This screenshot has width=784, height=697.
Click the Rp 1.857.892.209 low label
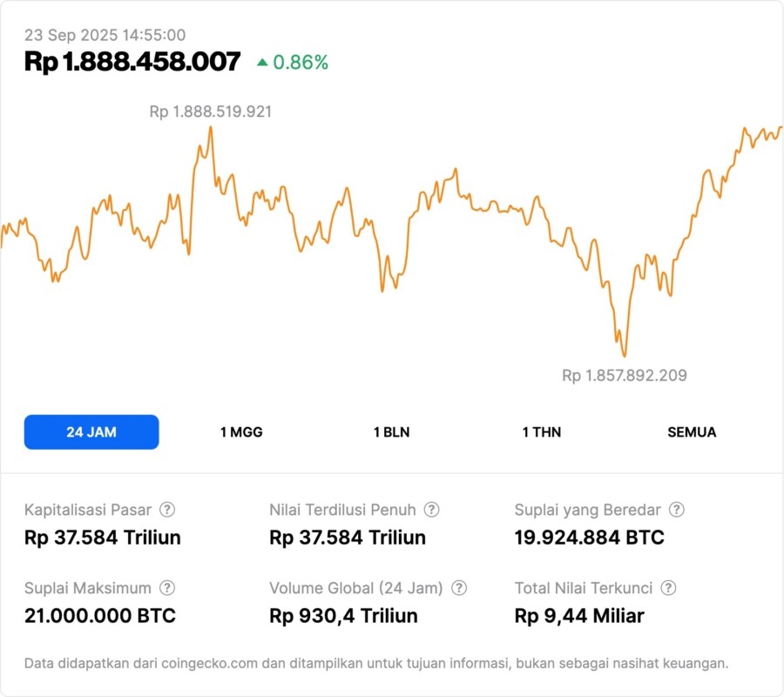[624, 376]
